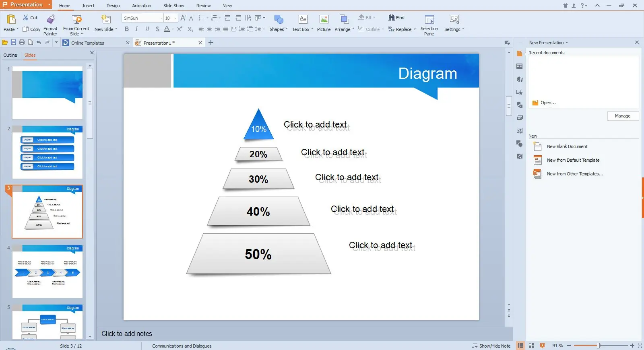
Task: Adjust the zoom slider handle
Action: click(599, 346)
